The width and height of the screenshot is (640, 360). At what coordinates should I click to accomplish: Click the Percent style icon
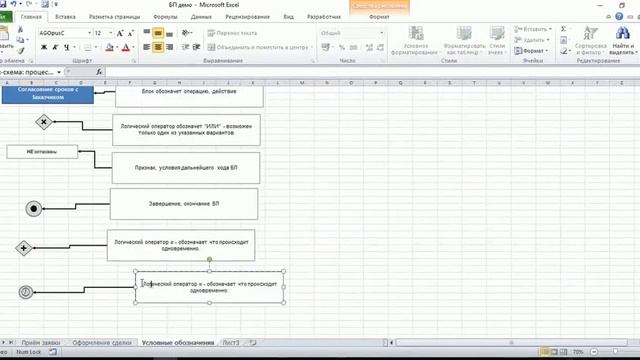click(x=342, y=47)
